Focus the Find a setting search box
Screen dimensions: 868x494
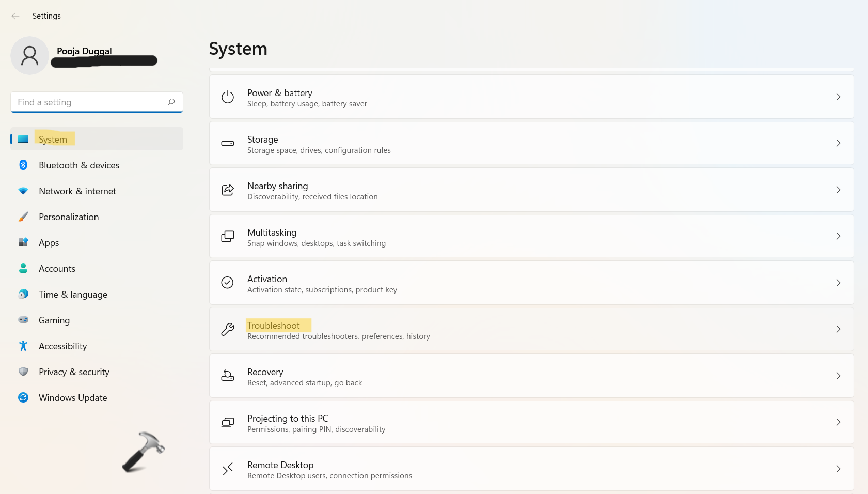pyautogui.click(x=90, y=102)
